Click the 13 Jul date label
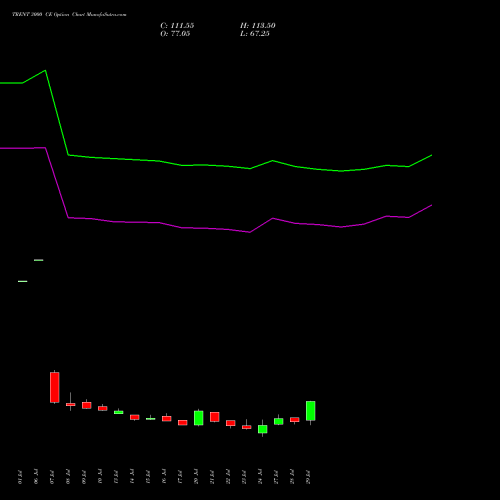Screen dimensions: 500x500 pos(116,477)
